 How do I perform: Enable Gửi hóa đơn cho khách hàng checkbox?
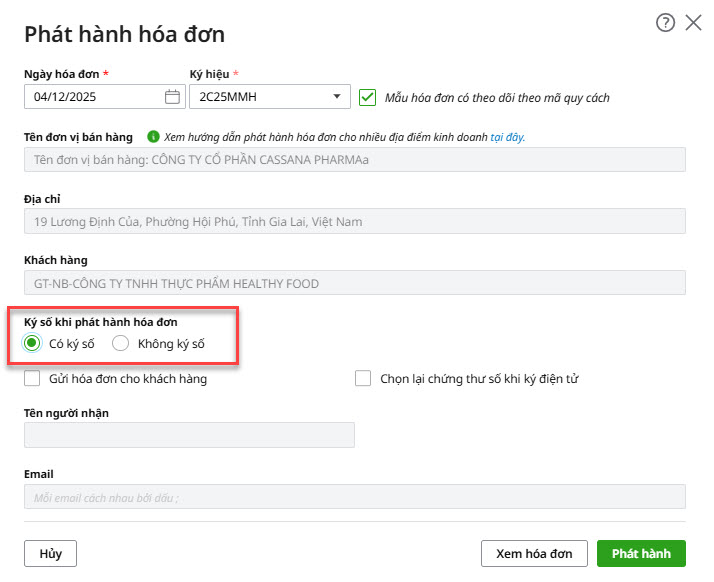(32, 379)
